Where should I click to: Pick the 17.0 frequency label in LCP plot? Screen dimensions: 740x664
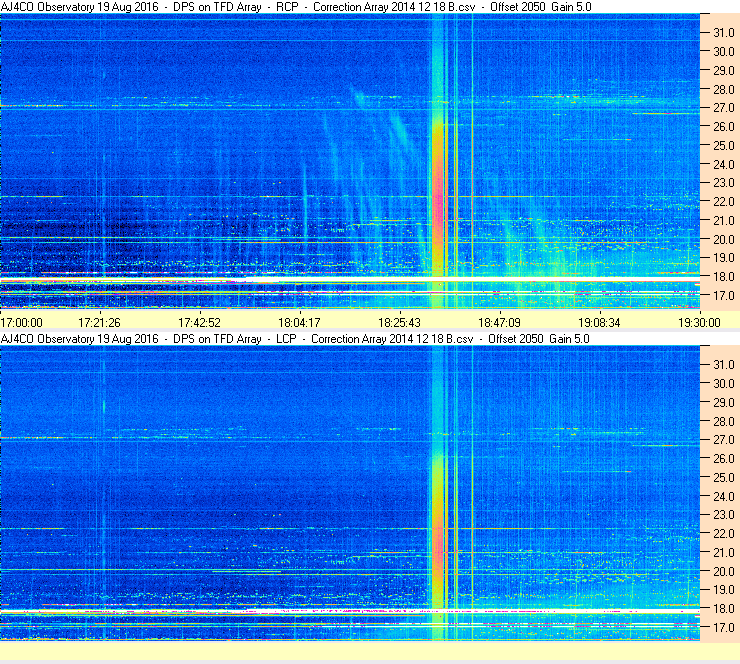724,628
